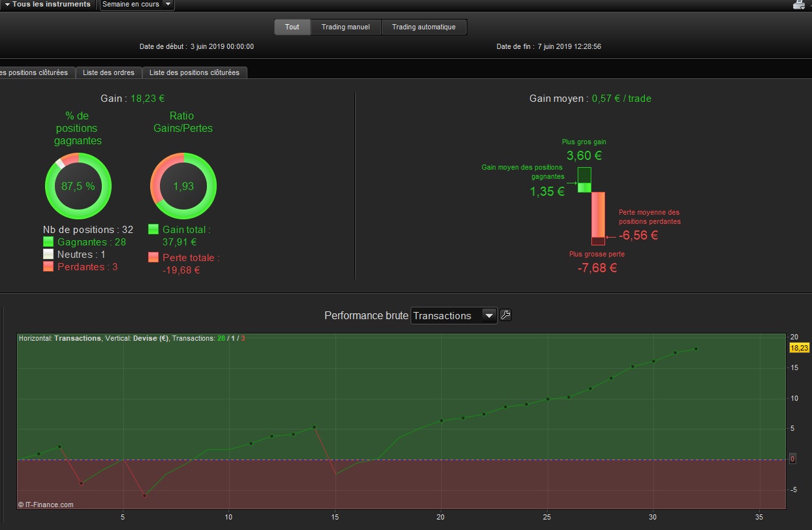The image size is (812, 530).
Task: Click the printer icon at top right
Action: click(799, 5)
